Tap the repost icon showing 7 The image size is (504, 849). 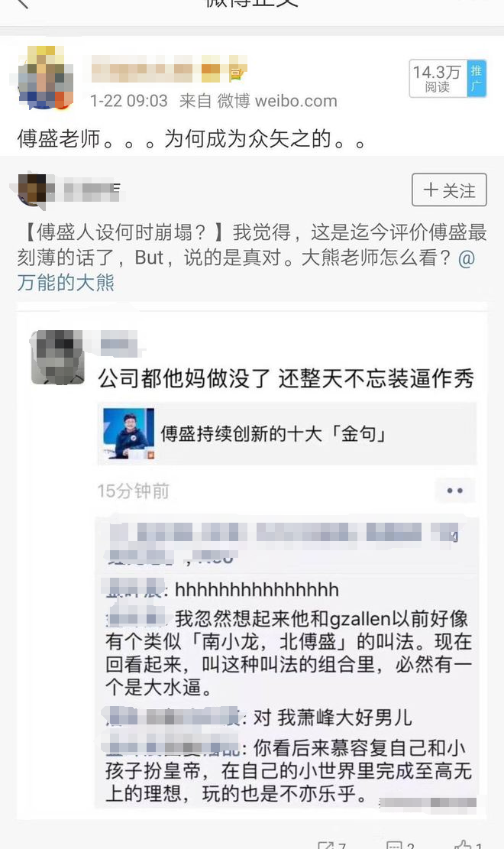(x=331, y=844)
